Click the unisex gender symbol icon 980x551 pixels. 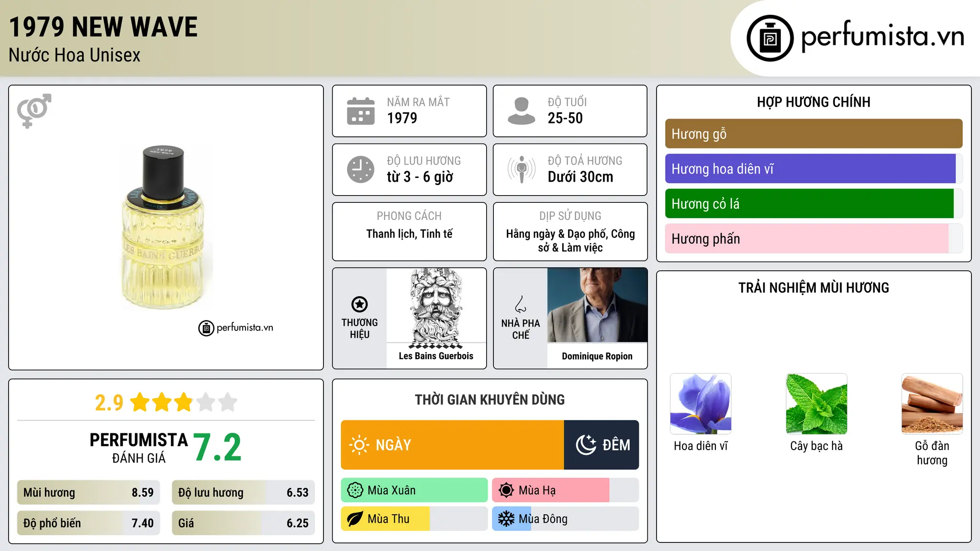click(34, 110)
